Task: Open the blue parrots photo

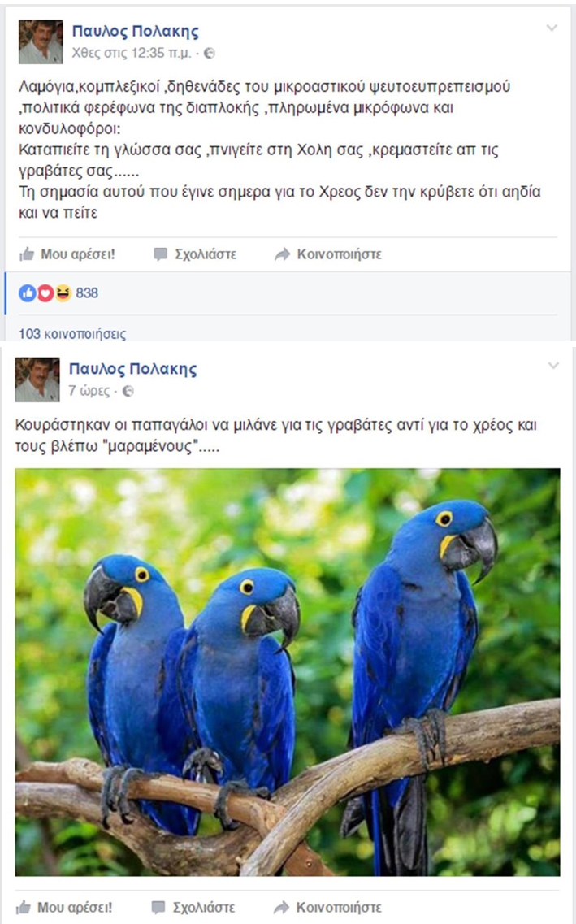Action: [x=288, y=672]
